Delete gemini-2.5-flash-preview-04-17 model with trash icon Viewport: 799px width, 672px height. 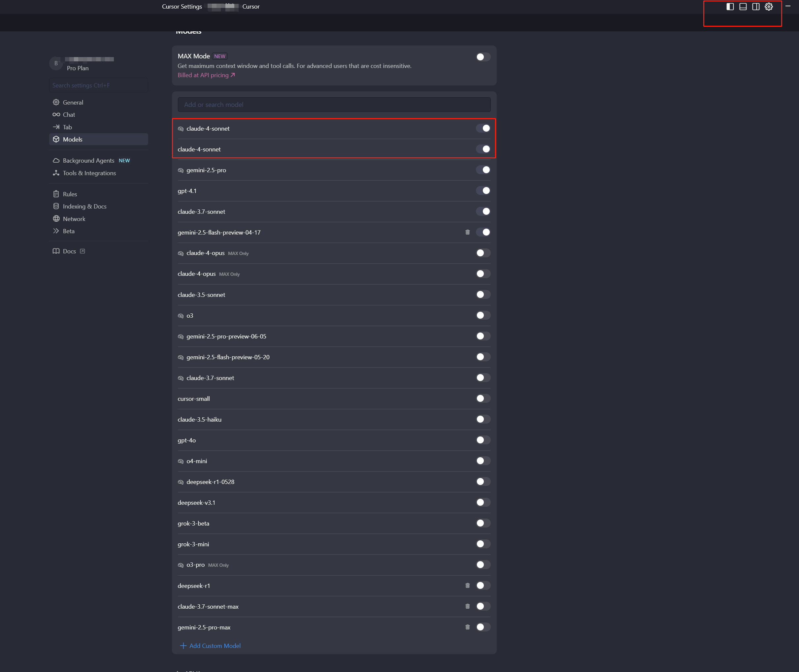coord(467,232)
